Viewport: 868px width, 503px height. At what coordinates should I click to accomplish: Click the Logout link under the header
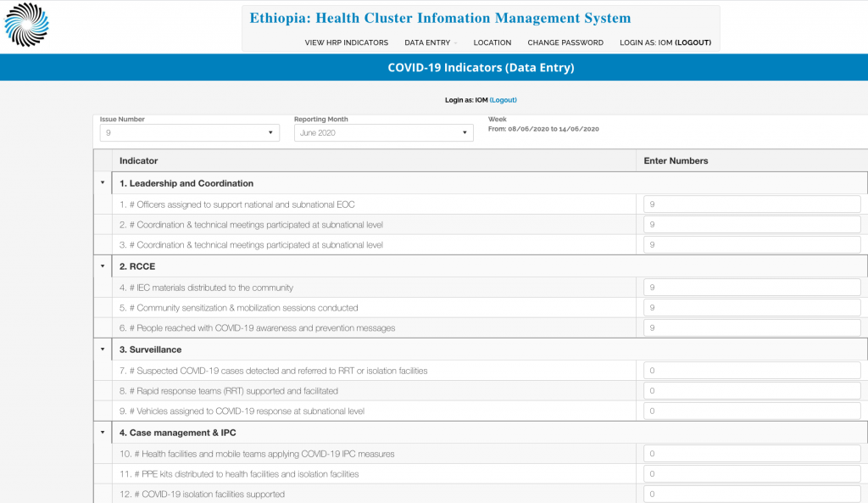point(504,100)
